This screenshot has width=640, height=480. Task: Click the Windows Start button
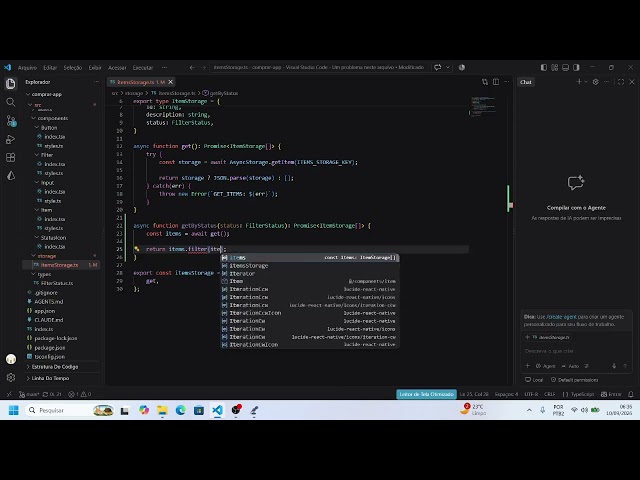pos(13,410)
